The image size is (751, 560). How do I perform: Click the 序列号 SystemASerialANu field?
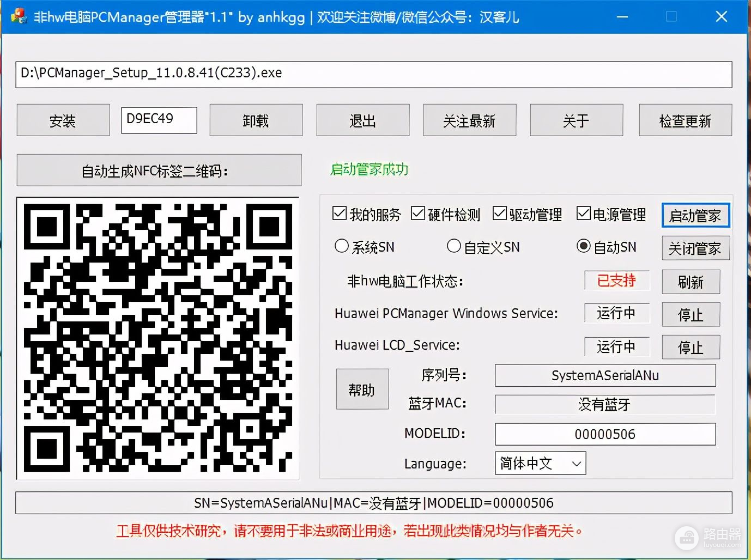coord(605,375)
